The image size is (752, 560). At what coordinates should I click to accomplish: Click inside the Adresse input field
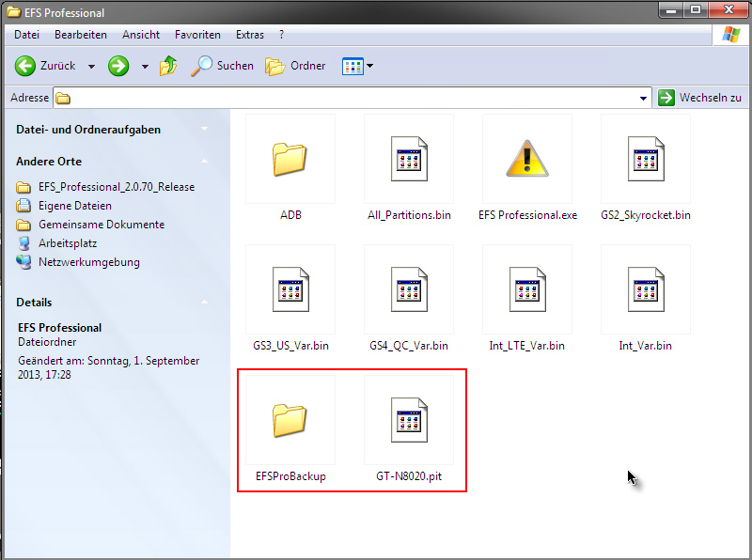(x=348, y=98)
